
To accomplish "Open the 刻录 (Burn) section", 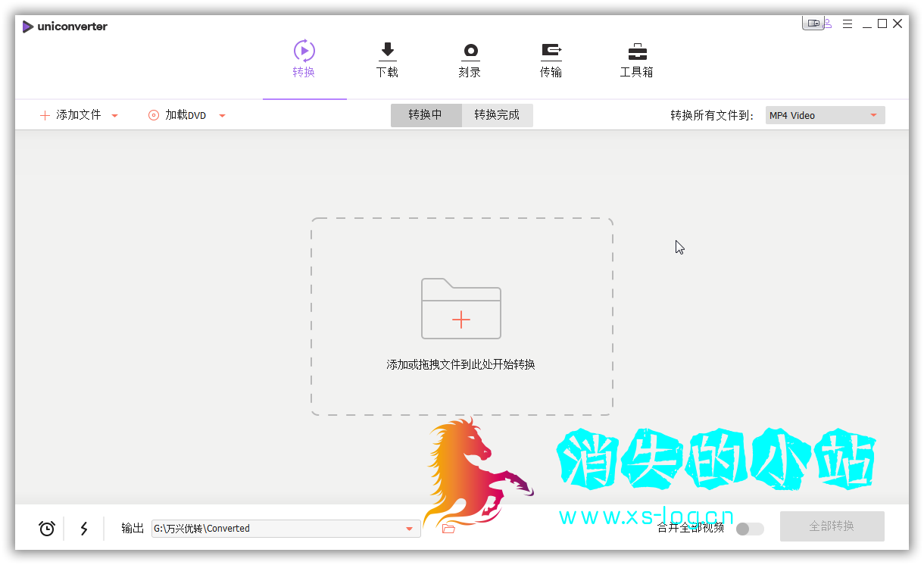I will click(470, 60).
